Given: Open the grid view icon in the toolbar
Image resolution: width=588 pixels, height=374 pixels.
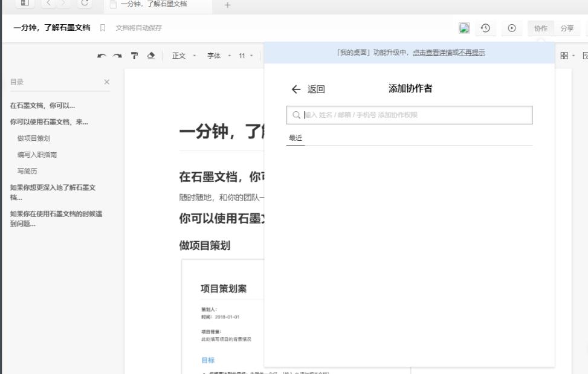Looking at the screenshot, I should tap(564, 56).
